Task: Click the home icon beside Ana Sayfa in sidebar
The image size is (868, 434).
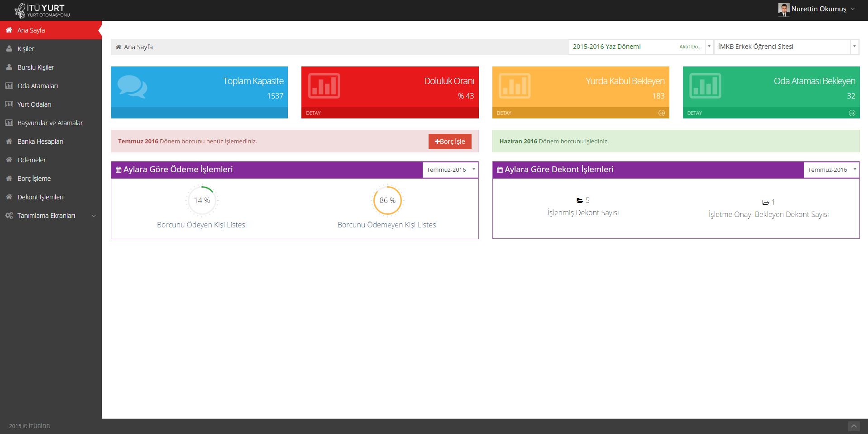Action: (x=9, y=30)
